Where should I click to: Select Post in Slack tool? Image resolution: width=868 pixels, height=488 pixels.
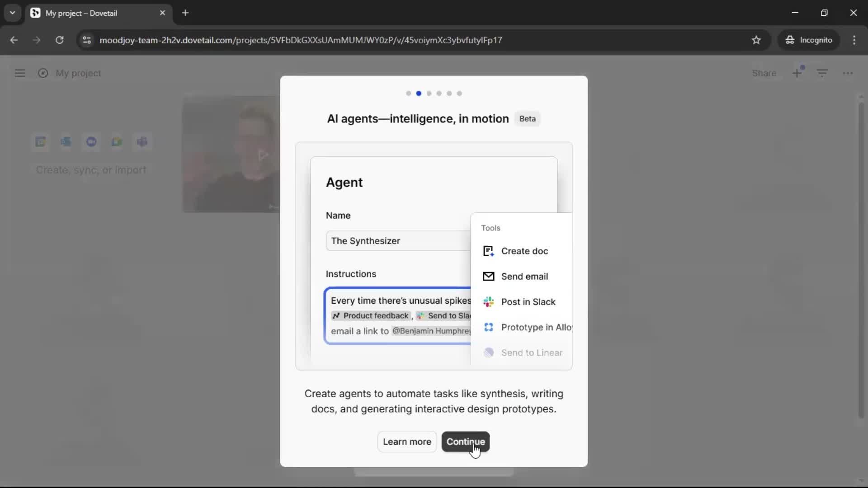pyautogui.click(x=528, y=302)
